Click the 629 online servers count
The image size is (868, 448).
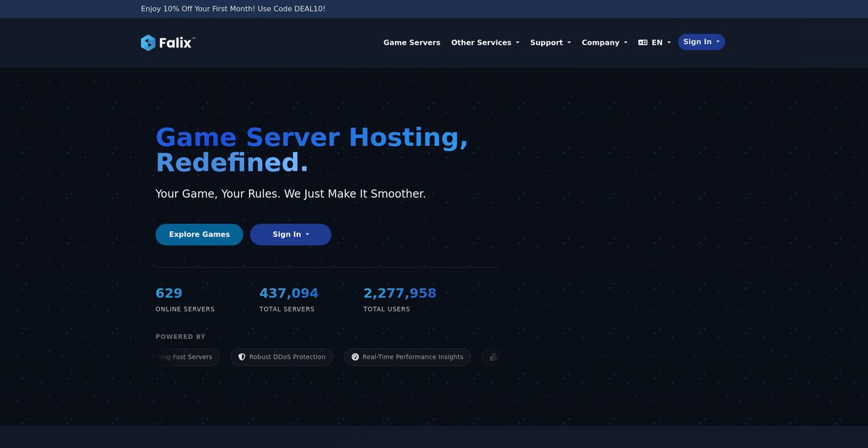(169, 293)
